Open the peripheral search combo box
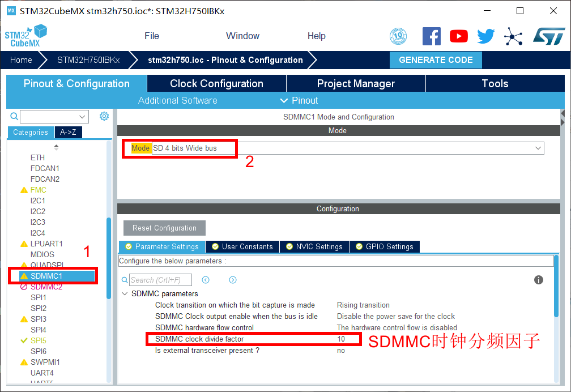This screenshot has width=571, height=392. click(x=54, y=117)
